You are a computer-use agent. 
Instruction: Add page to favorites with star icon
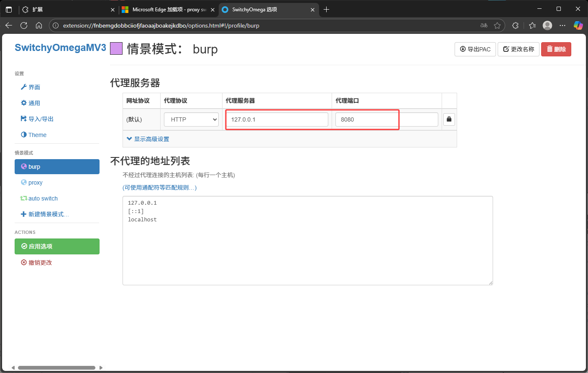coord(497,25)
